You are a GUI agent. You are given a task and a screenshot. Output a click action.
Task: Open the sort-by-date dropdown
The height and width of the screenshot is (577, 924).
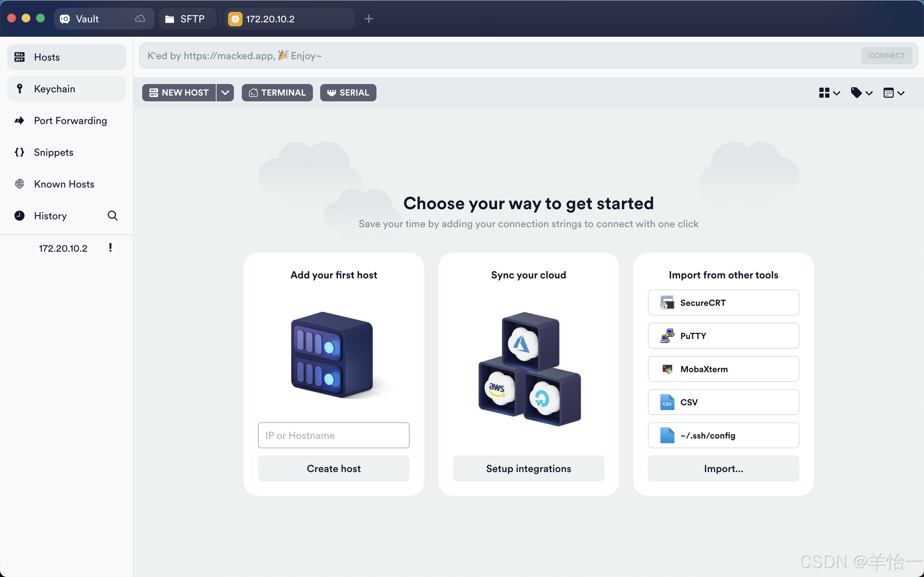point(893,93)
